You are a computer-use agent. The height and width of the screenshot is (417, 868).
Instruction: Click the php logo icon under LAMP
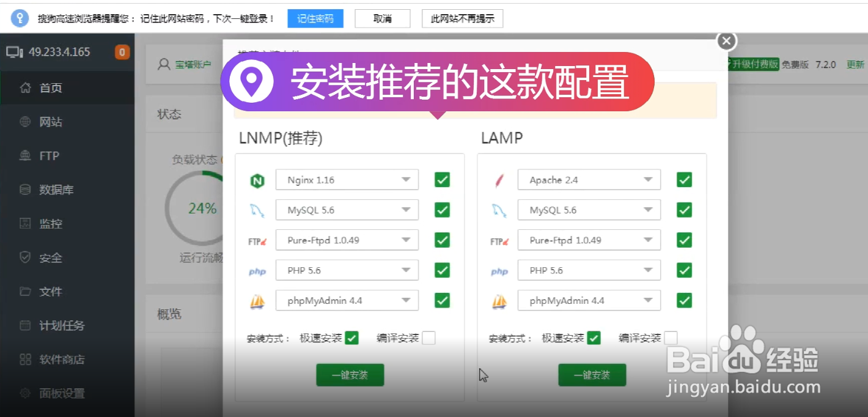point(499,271)
